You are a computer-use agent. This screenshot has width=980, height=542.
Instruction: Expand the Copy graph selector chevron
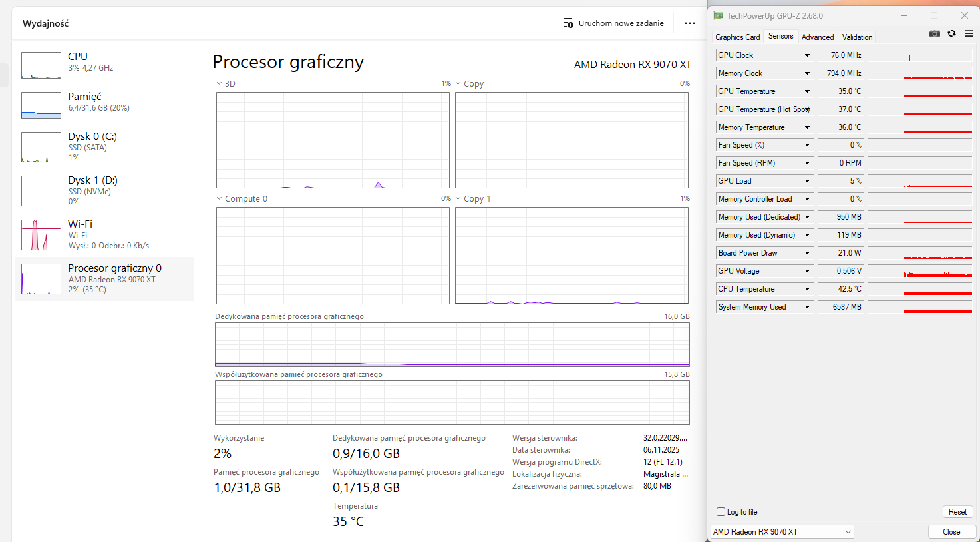click(458, 84)
